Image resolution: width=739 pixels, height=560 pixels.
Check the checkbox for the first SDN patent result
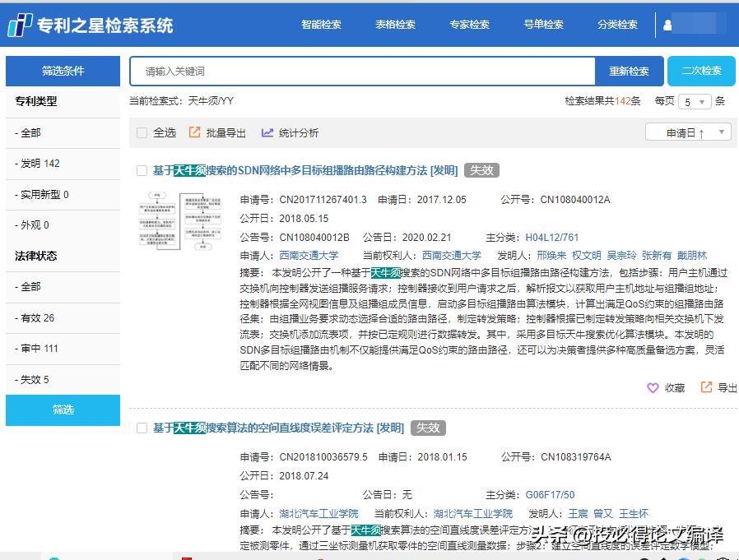(x=142, y=171)
